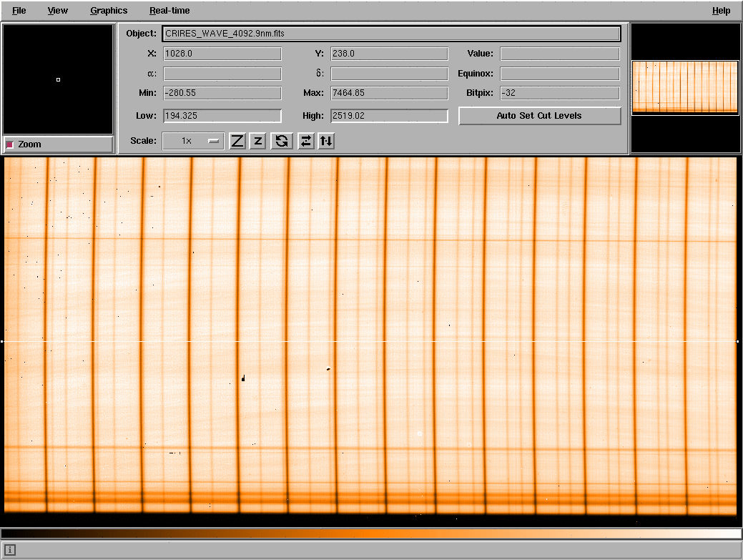Screen dimensions: 743x560
Task: Click the pan window image thumbnail
Action: (685, 88)
